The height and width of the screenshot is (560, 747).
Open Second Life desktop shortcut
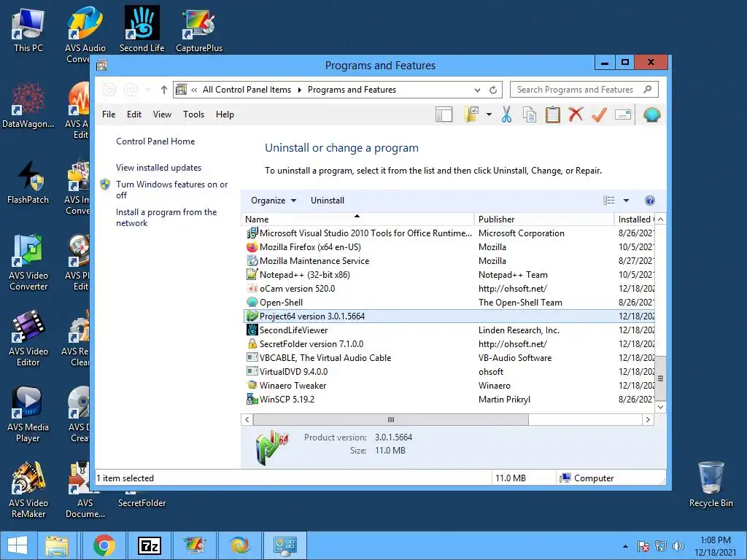click(x=142, y=29)
